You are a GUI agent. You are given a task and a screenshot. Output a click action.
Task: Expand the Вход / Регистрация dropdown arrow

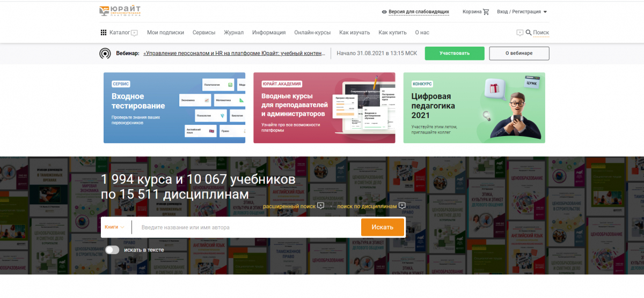pos(545,12)
